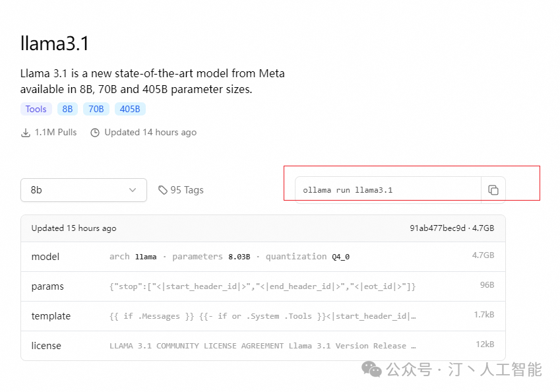Select the 8B size badge
This screenshot has height=392, width=560.
coord(67,109)
